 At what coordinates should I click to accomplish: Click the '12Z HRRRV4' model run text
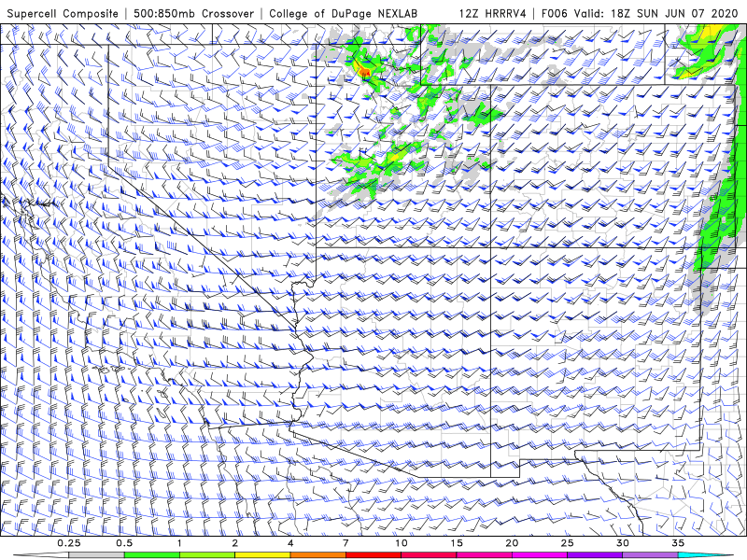493,13
